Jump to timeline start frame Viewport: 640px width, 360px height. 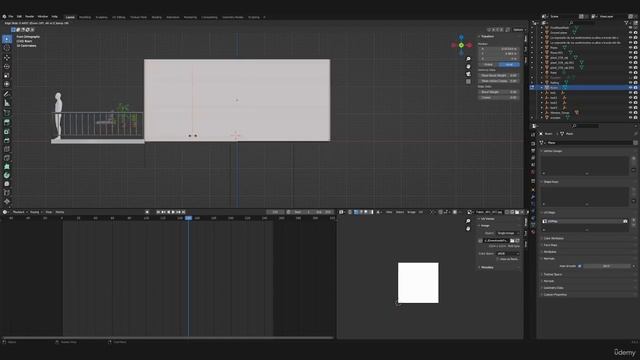[158, 212]
